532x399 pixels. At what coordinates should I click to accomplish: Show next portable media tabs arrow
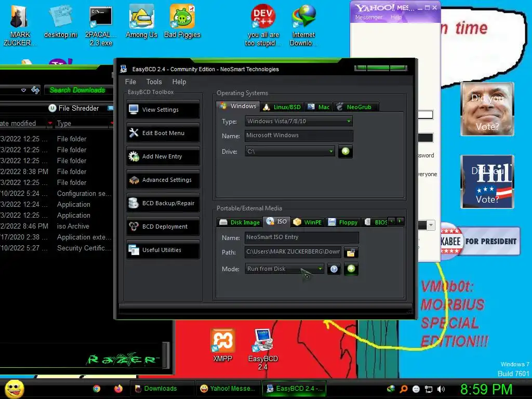click(x=401, y=221)
